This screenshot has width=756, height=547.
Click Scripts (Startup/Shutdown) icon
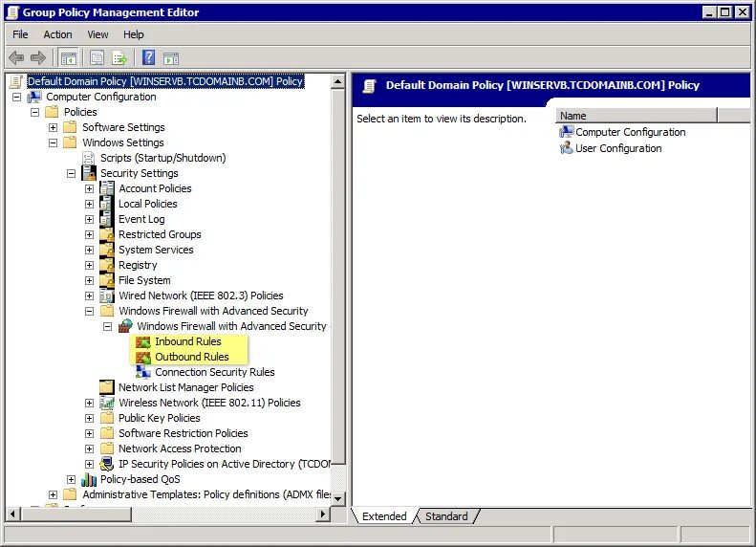[89, 158]
